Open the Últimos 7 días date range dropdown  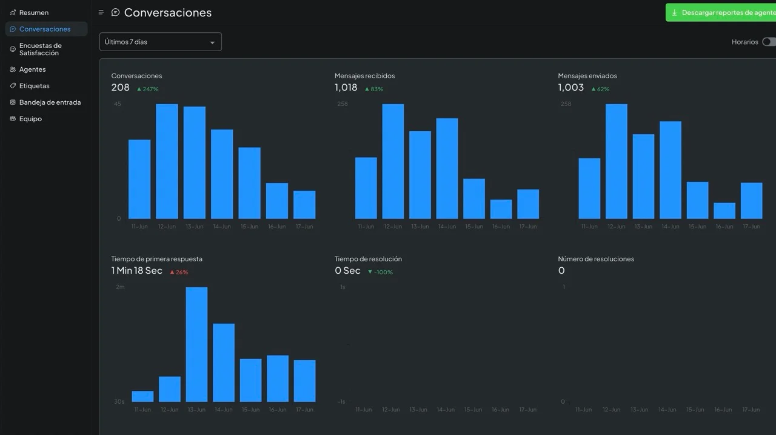coord(160,42)
